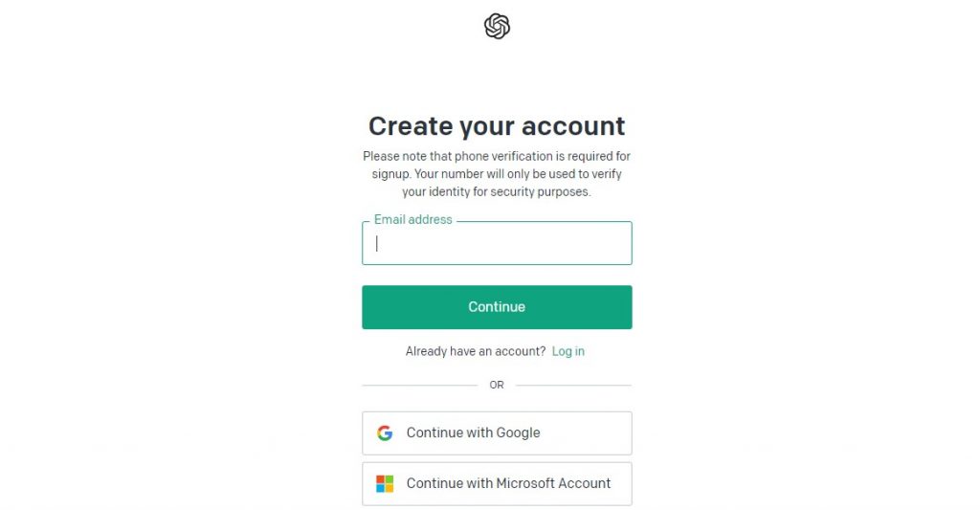Click the Microsoft four-square logo icon

coord(385,483)
